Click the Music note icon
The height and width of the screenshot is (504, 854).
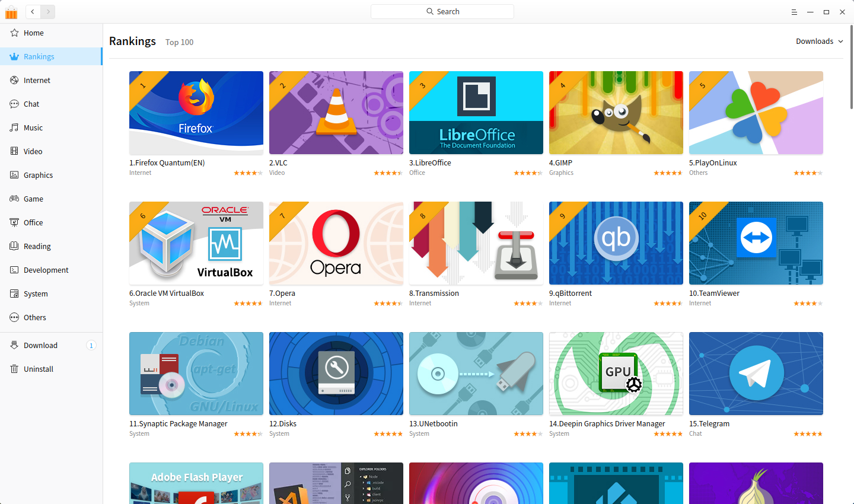tap(14, 127)
